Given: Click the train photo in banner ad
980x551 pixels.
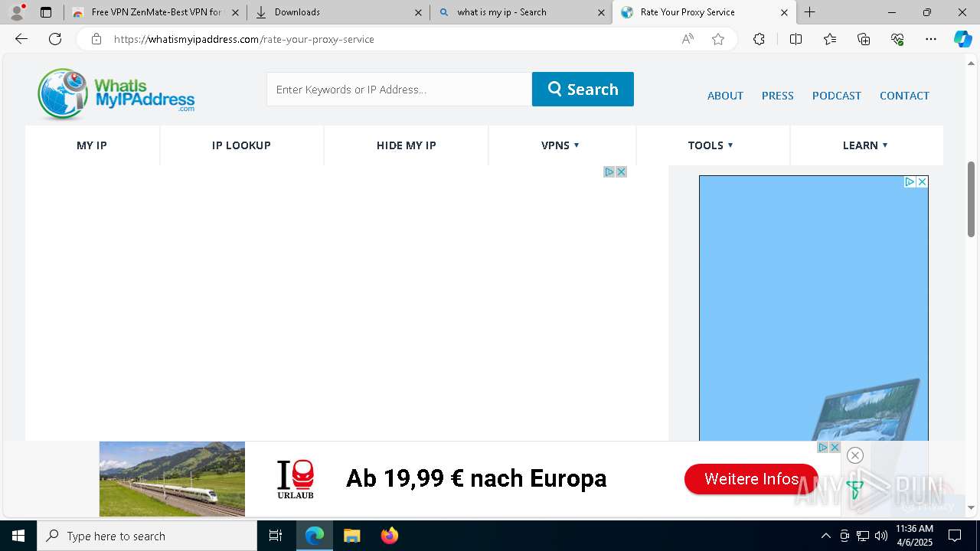Looking at the screenshot, I should (x=172, y=479).
